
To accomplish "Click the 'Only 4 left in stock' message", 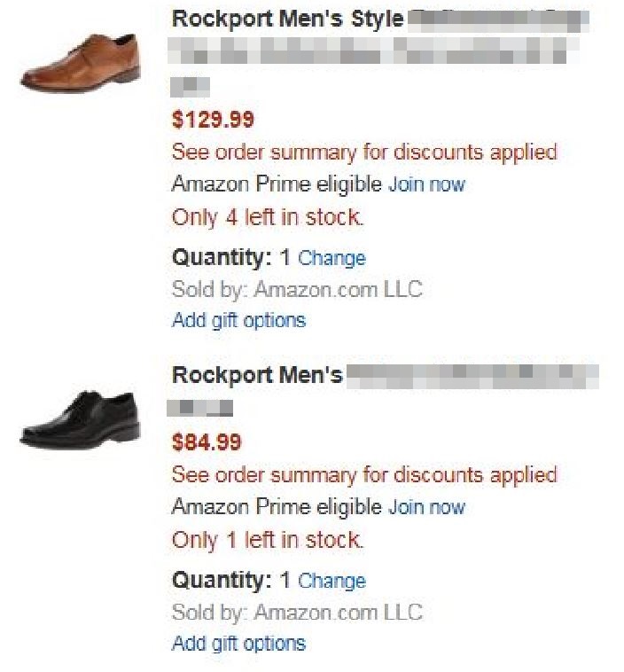I will pyautogui.click(x=268, y=217).
